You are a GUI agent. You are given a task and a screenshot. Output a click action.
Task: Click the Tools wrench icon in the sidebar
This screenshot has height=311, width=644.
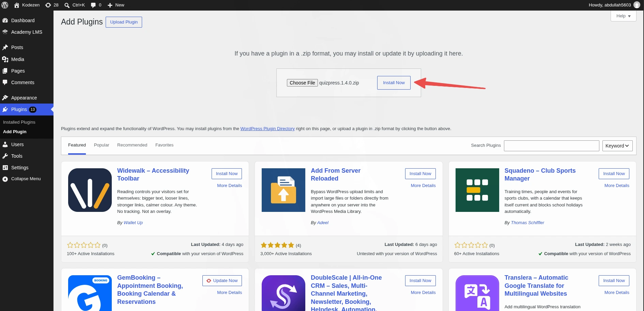click(5, 156)
